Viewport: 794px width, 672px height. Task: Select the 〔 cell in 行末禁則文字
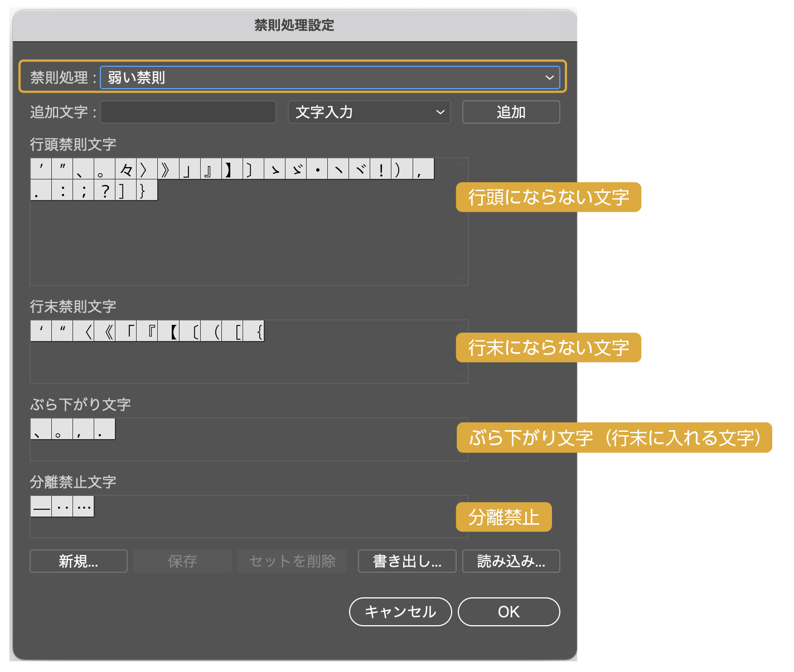click(190, 331)
